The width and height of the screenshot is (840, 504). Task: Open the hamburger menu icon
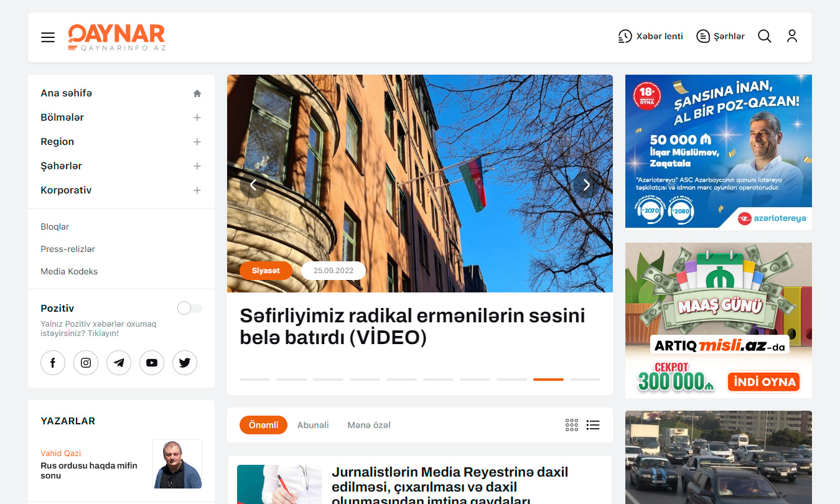[x=48, y=37]
